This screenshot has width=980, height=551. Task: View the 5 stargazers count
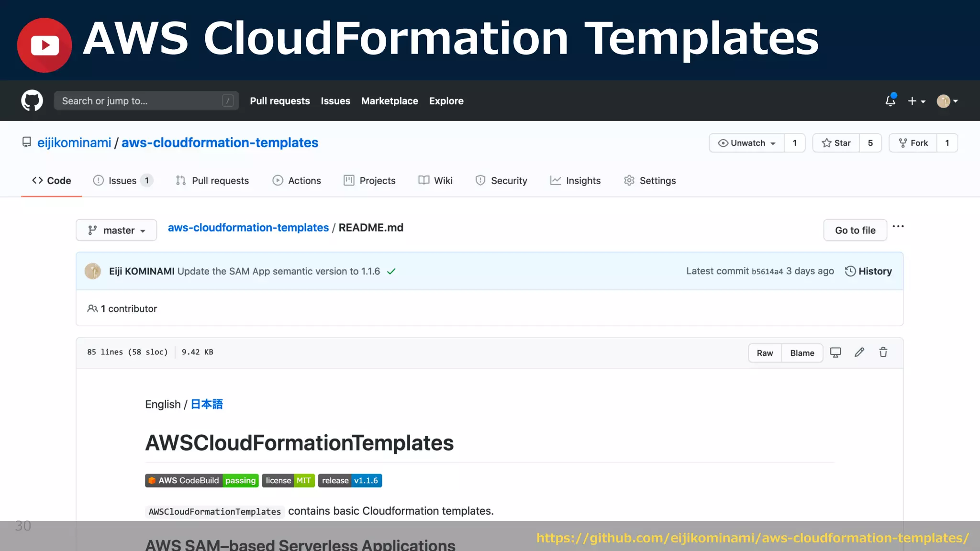pyautogui.click(x=870, y=143)
